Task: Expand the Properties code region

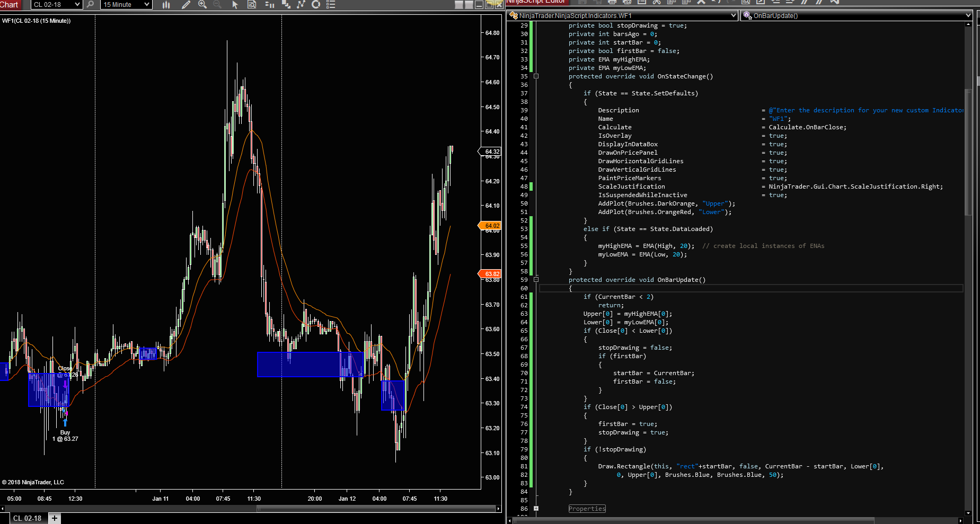Action: [x=536, y=509]
